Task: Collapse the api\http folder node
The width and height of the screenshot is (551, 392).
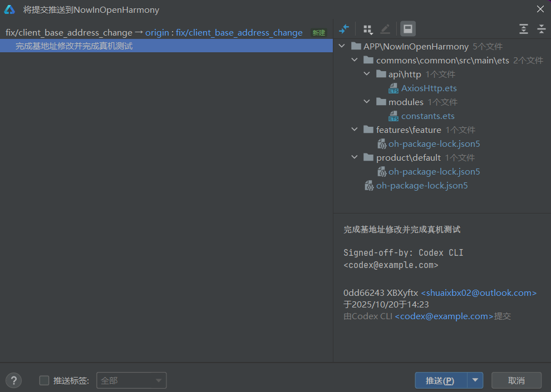Action: point(367,75)
